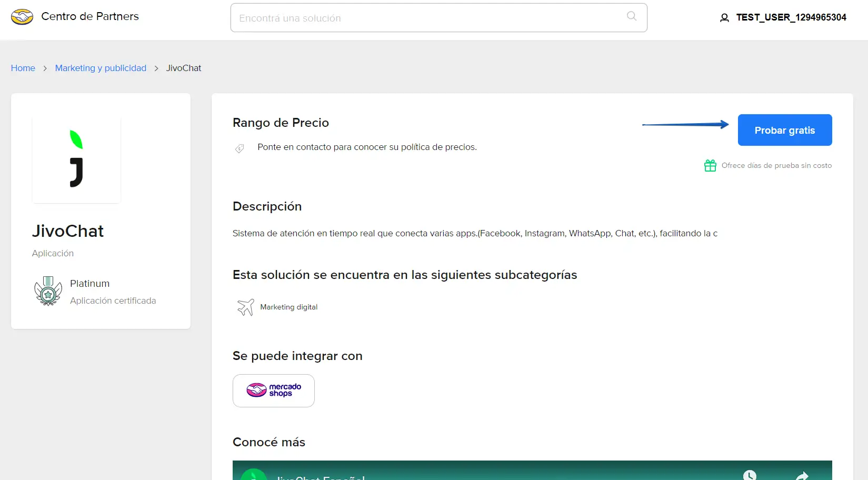Open the user profile icon
Screen dimensions: 868x480
(724, 18)
